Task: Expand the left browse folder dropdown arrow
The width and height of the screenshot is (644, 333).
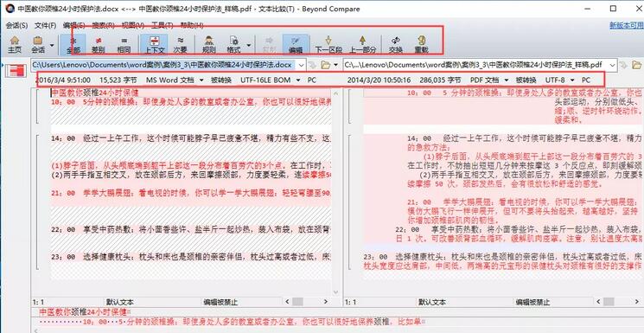Action: point(336,65)
